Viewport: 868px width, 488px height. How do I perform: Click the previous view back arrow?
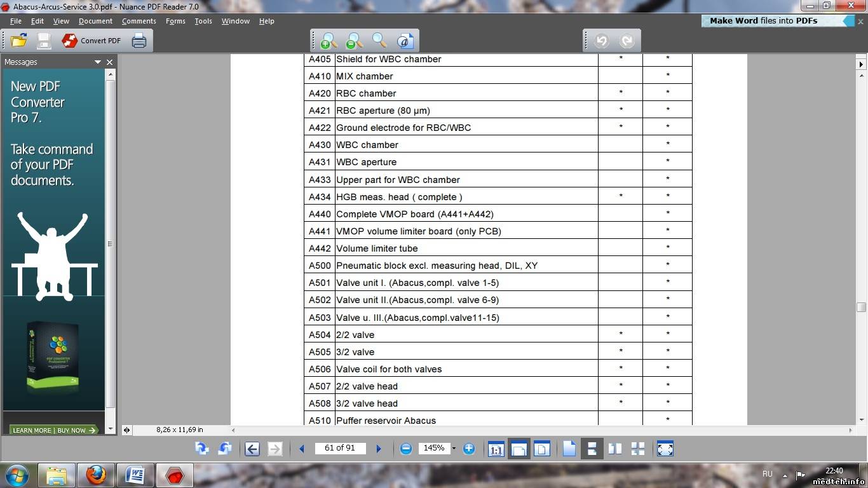pos(252,449)
